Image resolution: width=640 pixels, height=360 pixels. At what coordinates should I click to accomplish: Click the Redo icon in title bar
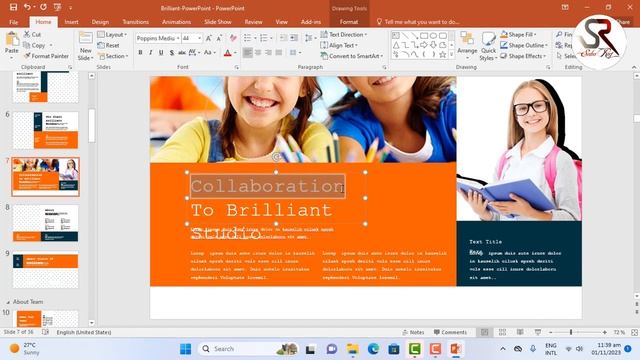click(x=43, y=7)
